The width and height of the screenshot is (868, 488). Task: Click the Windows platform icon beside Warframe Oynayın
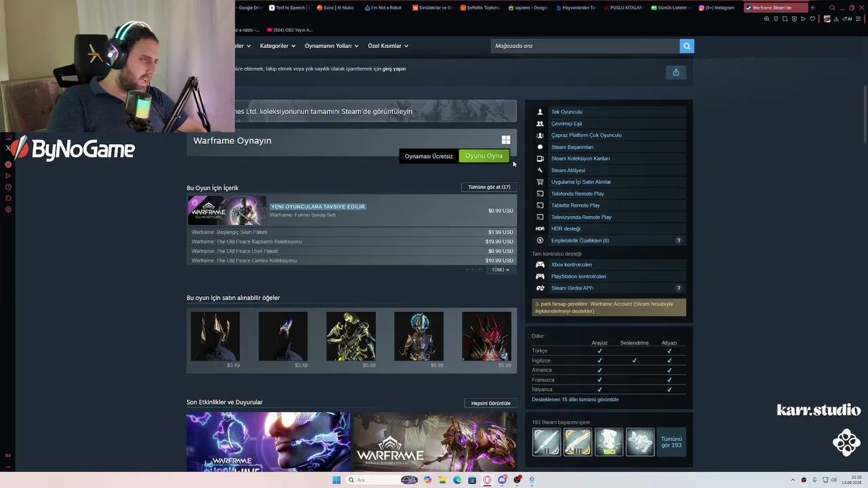point(506,140)
